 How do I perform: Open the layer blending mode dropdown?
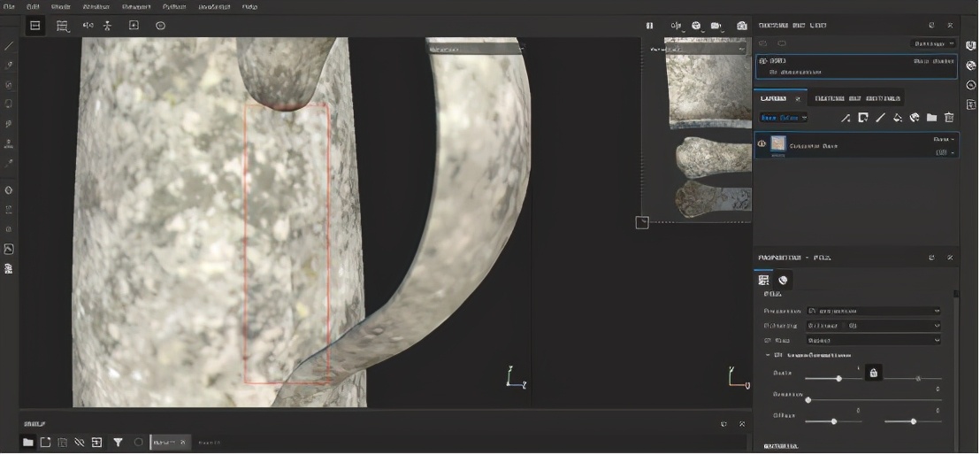click(944, 139)
